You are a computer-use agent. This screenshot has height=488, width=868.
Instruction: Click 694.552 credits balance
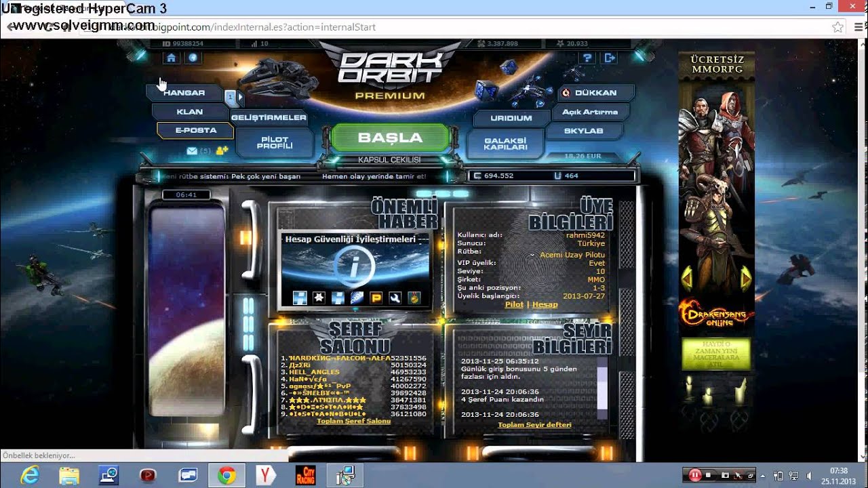tap(498, 176)
